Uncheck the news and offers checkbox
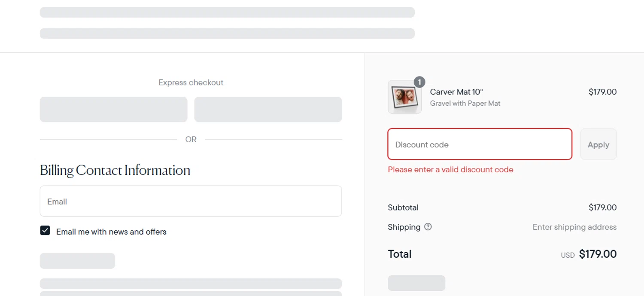644x296 pixels. pyautogui.click(x=45, y=231)
